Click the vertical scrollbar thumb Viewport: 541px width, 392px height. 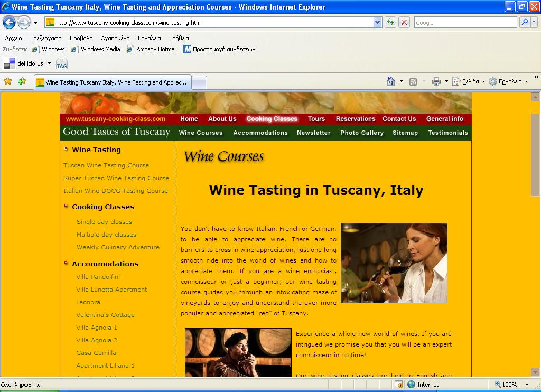coord(535,154)
